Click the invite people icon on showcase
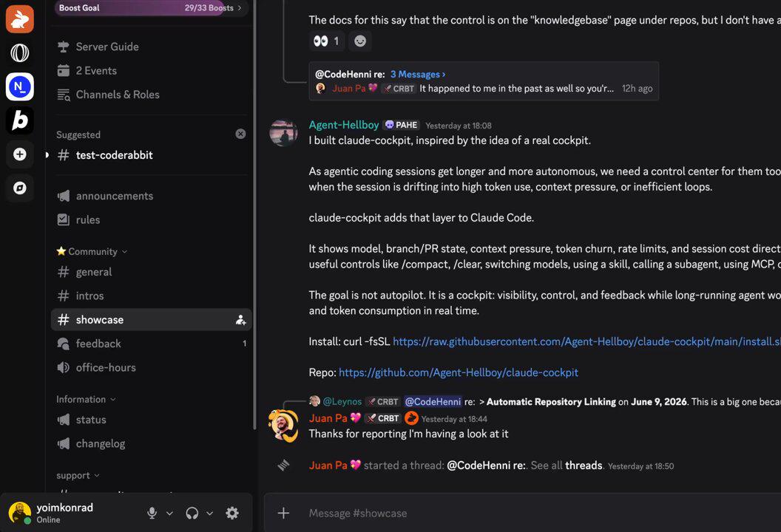The image size is (781, 532). (240, 320)
